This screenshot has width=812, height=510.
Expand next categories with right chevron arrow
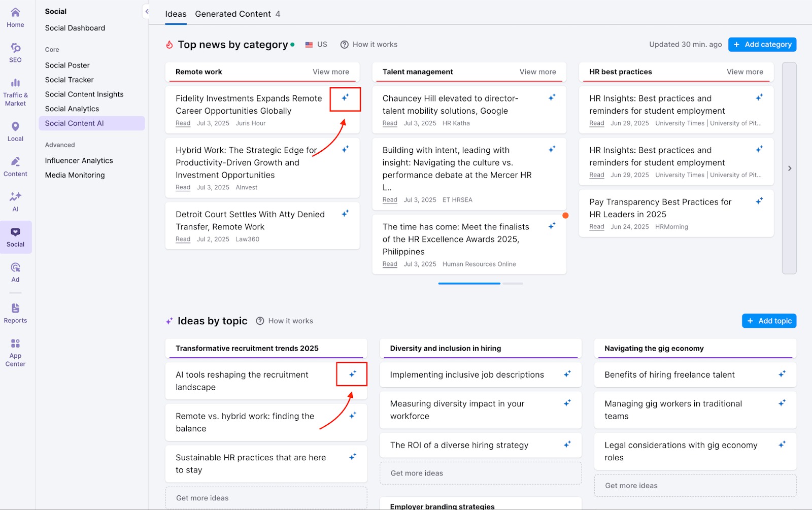789,168
